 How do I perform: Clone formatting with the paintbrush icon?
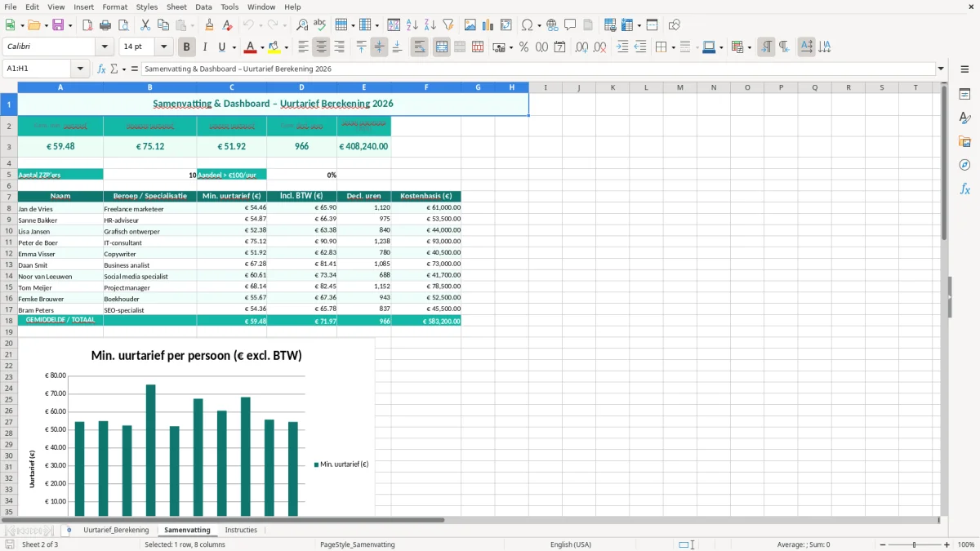click(x=209, y=25)
